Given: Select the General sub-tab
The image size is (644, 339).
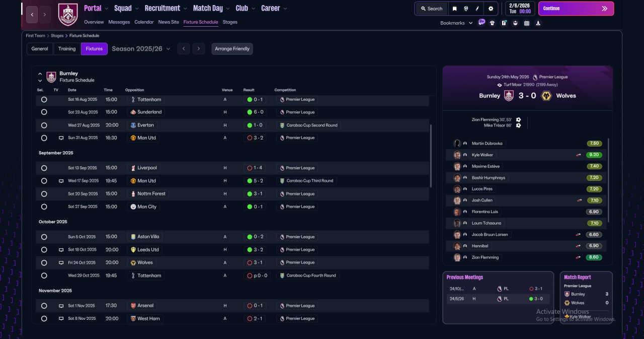Looking at the screenshot, I should (40, 49).
